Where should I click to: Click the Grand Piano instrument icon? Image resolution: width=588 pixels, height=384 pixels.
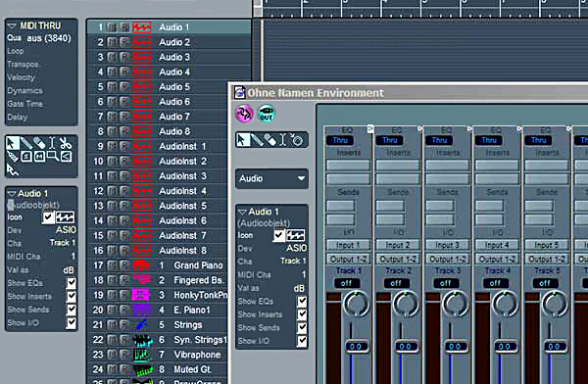(x=142, y=265)
